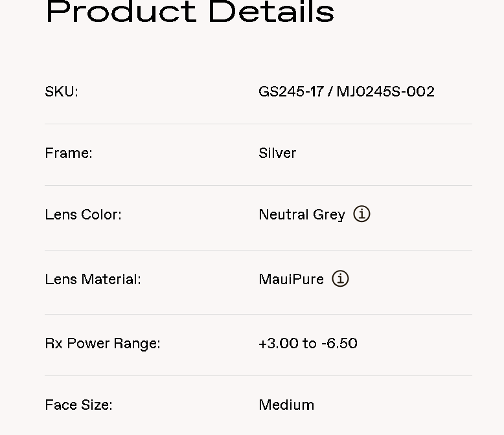The image size is (504, 435).
Task: Select the Silver frame value
Action: (x=277, y=153)
